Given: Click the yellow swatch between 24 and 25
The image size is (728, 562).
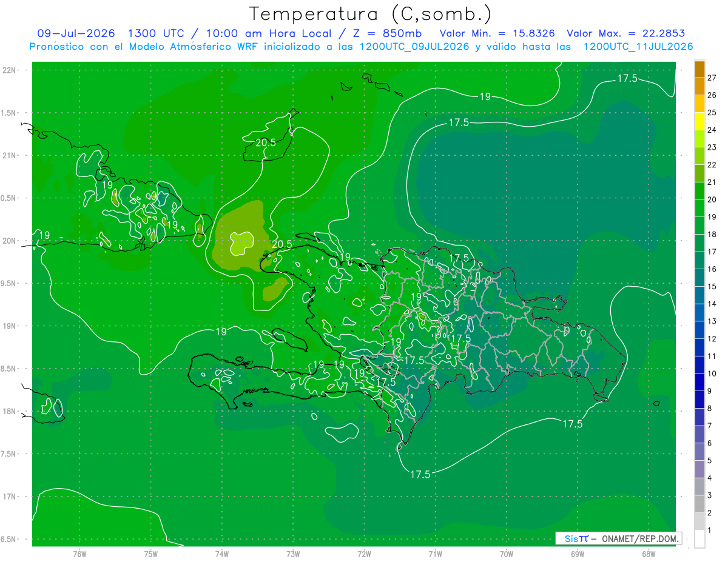Looking at the screenshot, I should [699, 121].
